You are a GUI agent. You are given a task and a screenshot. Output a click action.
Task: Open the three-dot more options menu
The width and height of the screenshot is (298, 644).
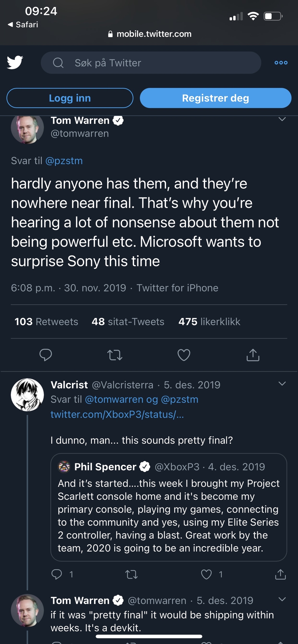281,63
